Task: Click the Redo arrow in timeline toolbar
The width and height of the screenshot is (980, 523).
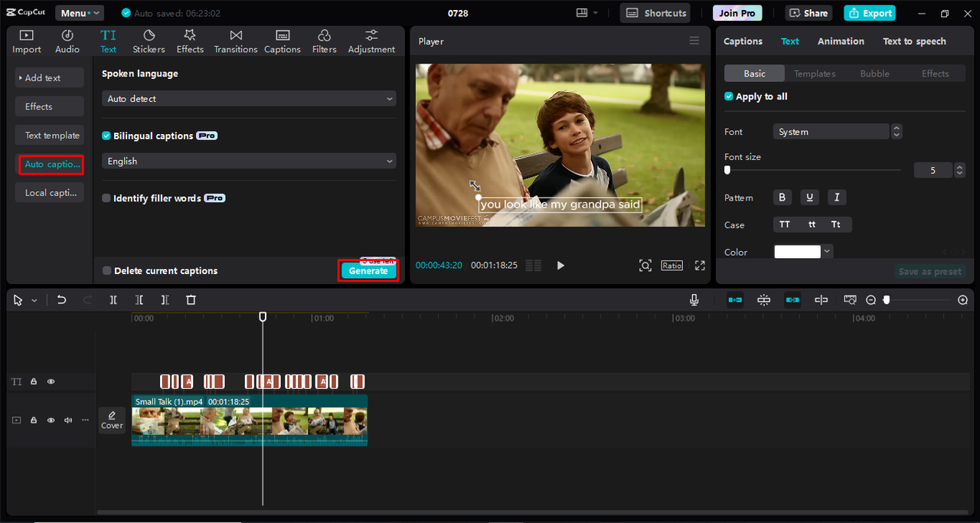Action: 87,300
